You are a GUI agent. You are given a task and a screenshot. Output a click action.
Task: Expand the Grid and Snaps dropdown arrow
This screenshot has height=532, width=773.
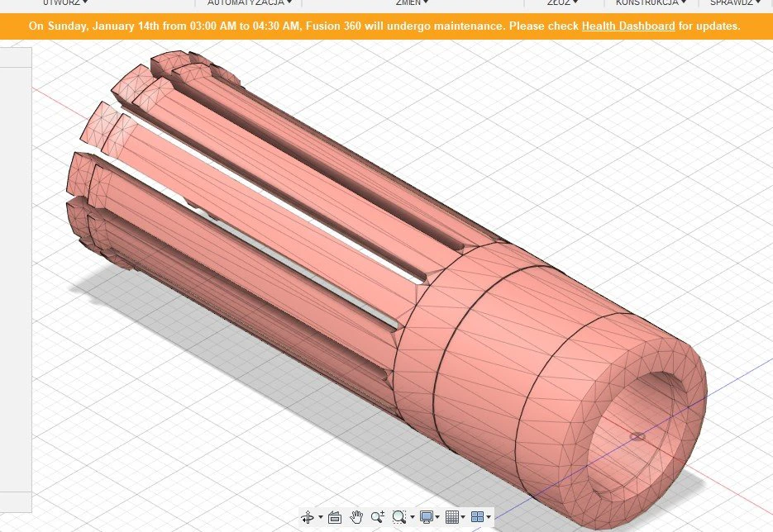(463, 517)
